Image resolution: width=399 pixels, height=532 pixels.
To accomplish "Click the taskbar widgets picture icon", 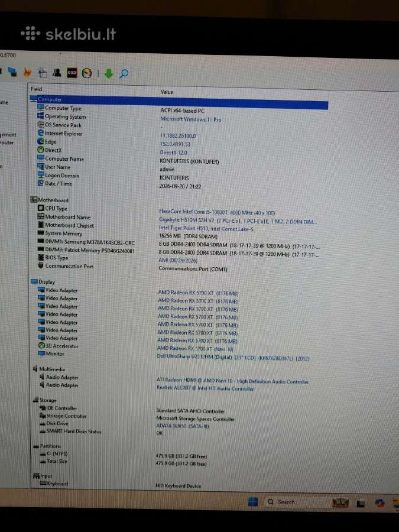I will pos(340,502).
